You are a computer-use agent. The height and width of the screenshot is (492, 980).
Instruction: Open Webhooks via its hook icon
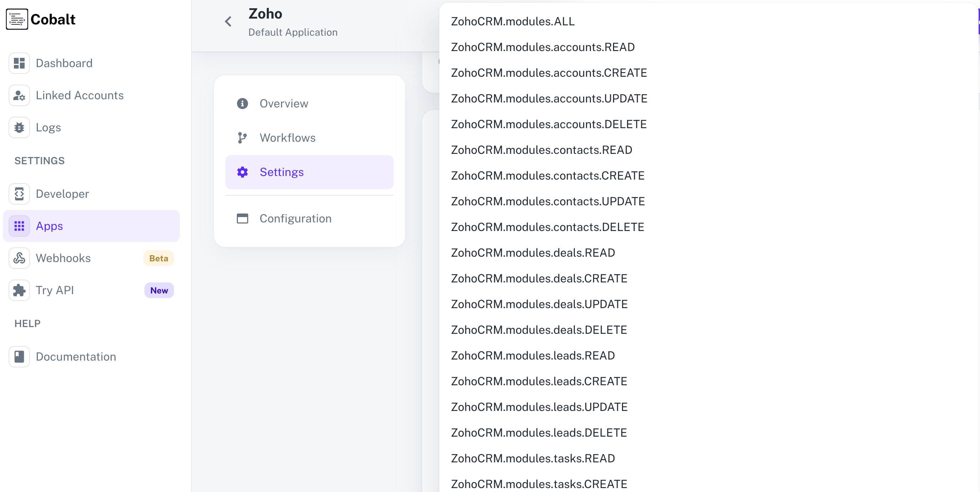pyautogui.click(x=19, y=258)
